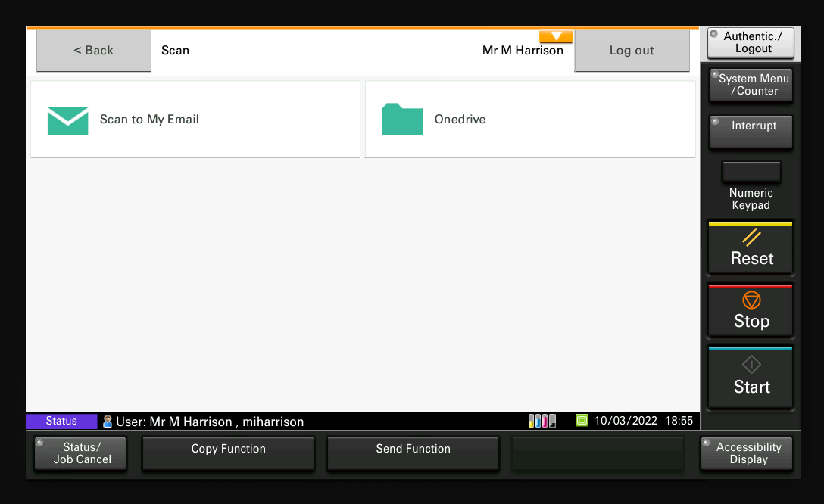Click the time 18:55 in status bar
This screenshot has width=824, height=504.
point(679,421)
